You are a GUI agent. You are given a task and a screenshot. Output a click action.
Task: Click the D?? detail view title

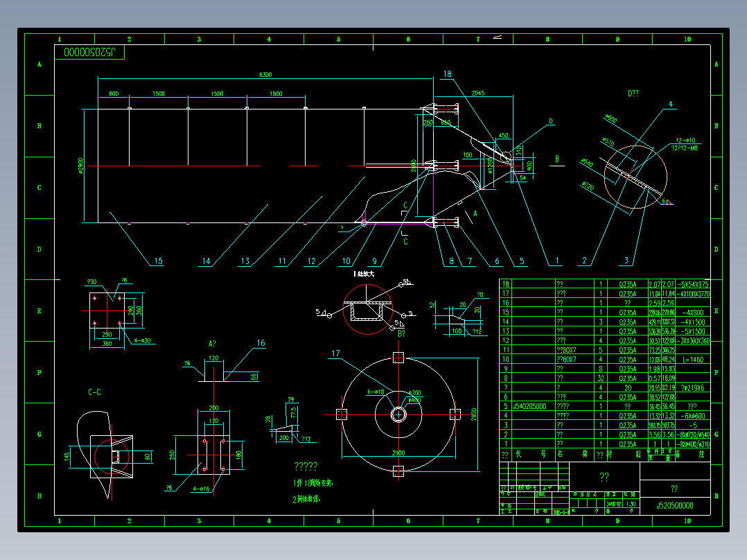pos(633,94)
